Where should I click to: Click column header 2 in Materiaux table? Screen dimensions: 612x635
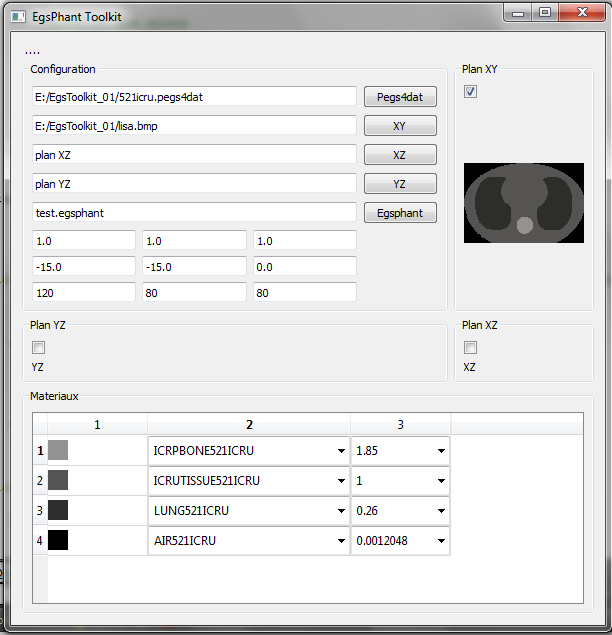tap(249, 425)
